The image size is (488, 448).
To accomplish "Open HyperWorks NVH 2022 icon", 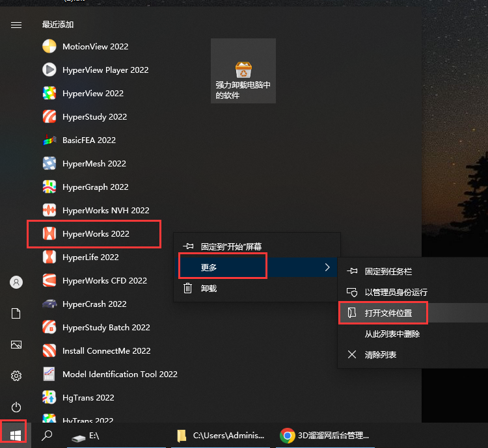I will coord(49,210).
